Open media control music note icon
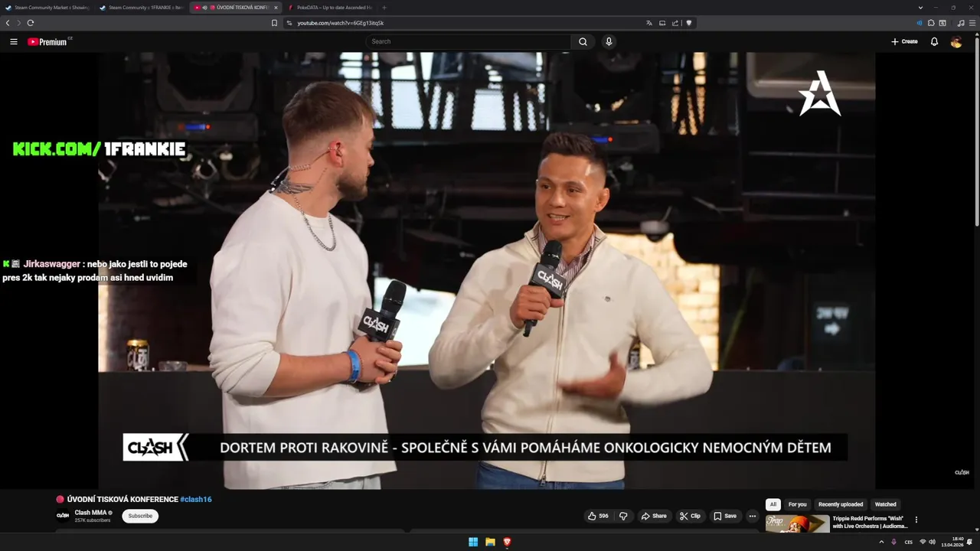Screen dimensions: 980x551 click(x=961, y=23)
